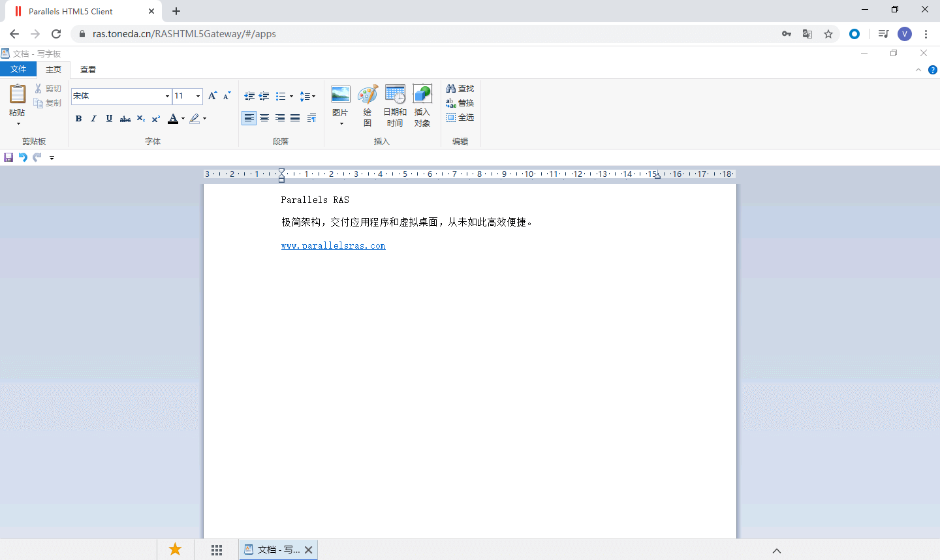Screen dimensions: 940x560
Task: Open the File (文件) menu tab
Action: (x=18, y=69)
